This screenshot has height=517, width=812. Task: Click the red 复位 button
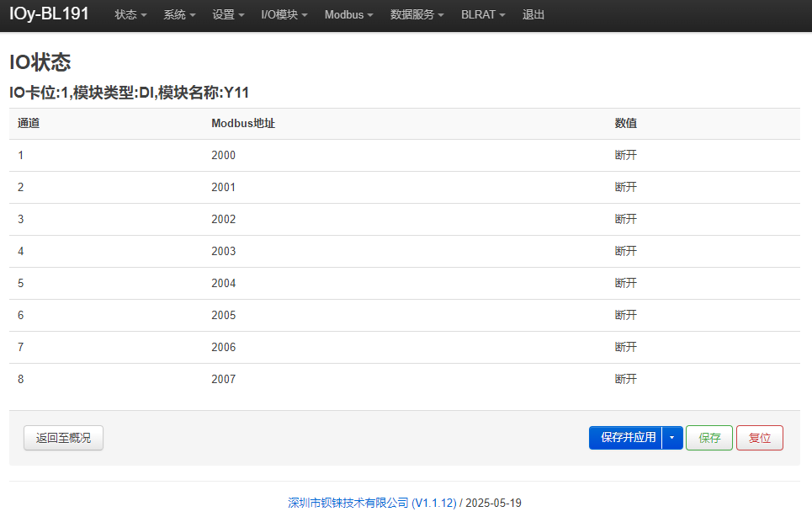point(760,438)
